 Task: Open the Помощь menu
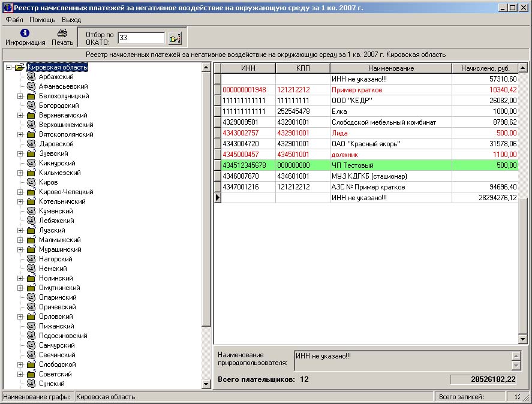[43, 20]
